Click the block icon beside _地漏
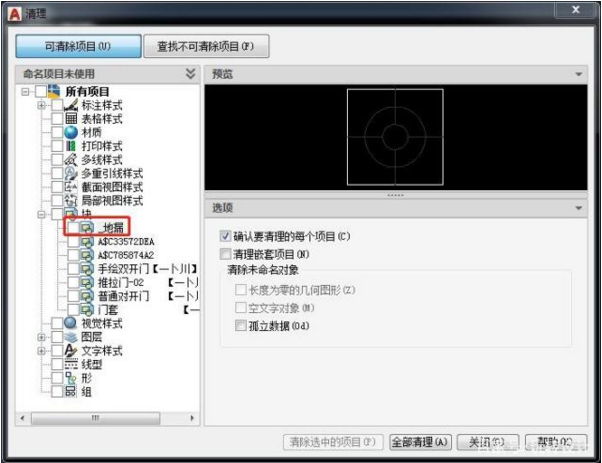The width and height of the screenshot is (602, 463). click(x=87, y=228)
